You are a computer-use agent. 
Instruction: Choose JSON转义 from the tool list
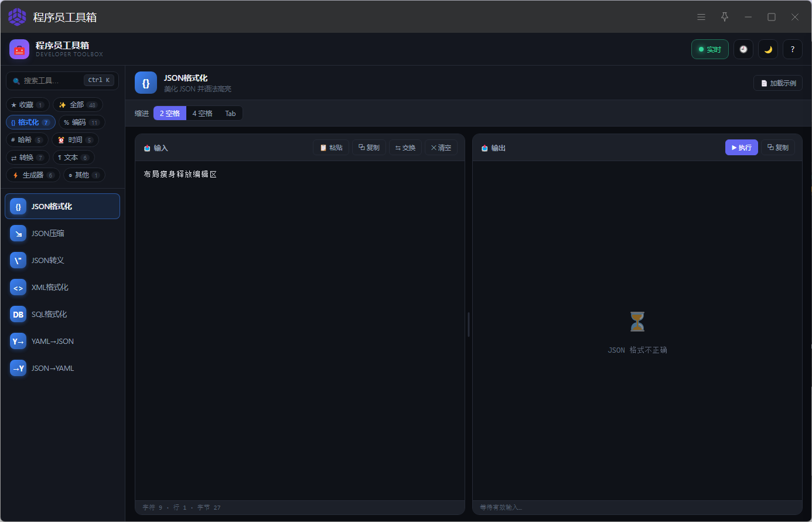click(x=62, y=260)
